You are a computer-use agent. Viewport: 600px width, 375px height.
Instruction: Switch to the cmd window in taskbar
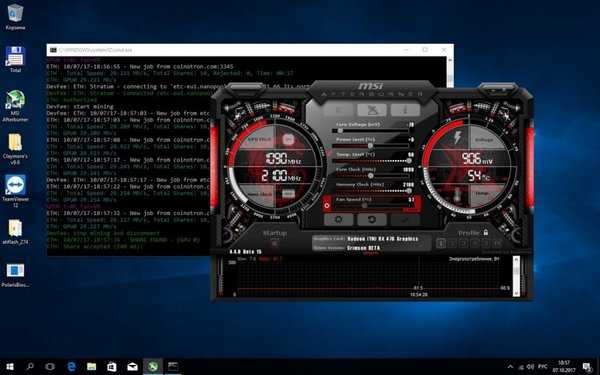(x=173, y=367)
